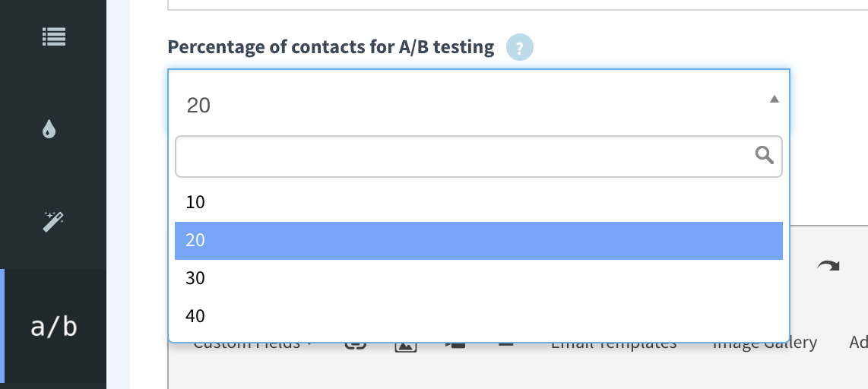The image size is (868, 389).
Task: Choose option 40 from the list
Action: pyautogui.click(x=479, y=316)
